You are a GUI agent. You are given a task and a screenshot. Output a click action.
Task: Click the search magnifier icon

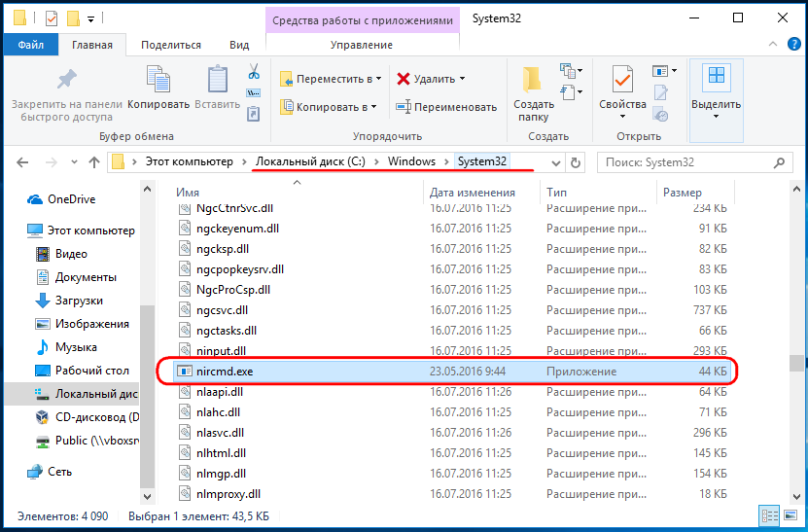click(779, 162)
